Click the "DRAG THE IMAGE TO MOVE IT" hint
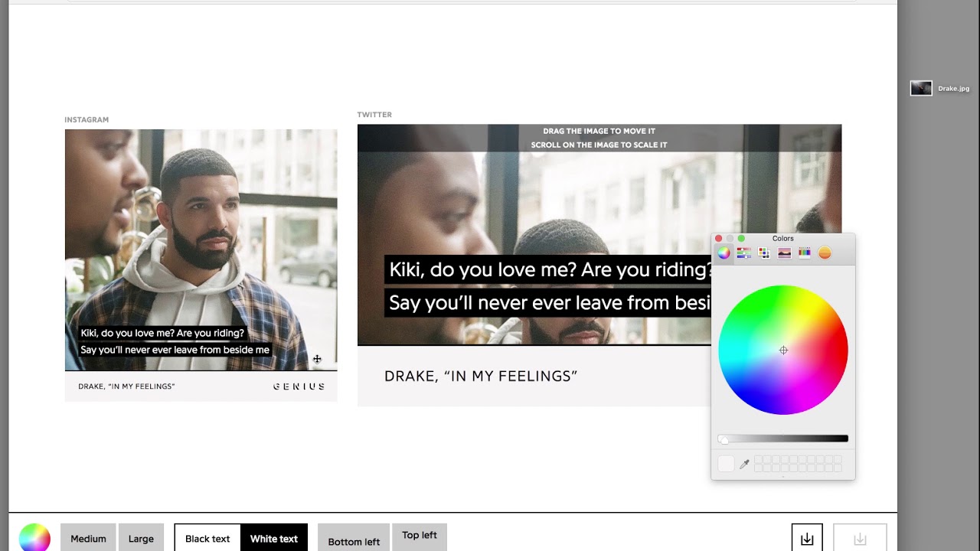 click(x=599, y=131)
